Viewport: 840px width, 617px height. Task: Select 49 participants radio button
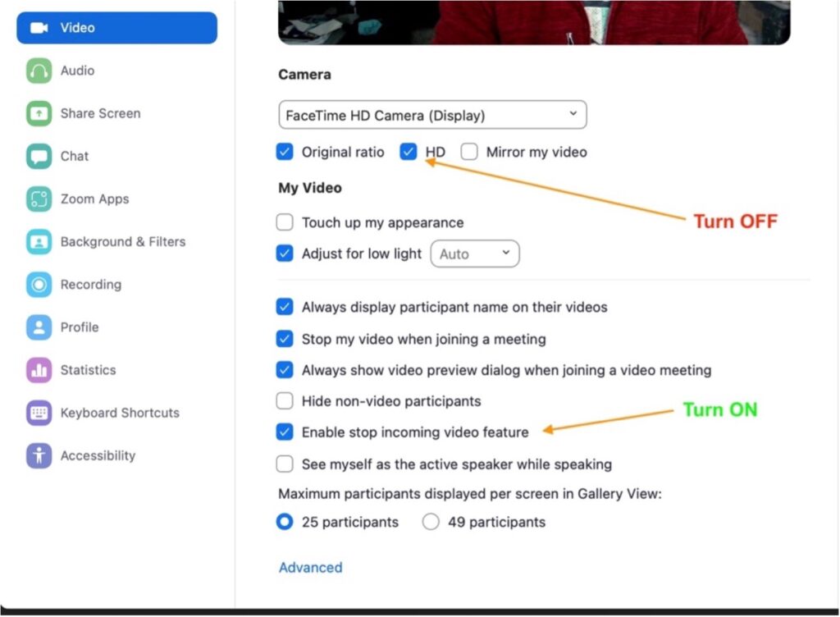click(x=431, y=522)
